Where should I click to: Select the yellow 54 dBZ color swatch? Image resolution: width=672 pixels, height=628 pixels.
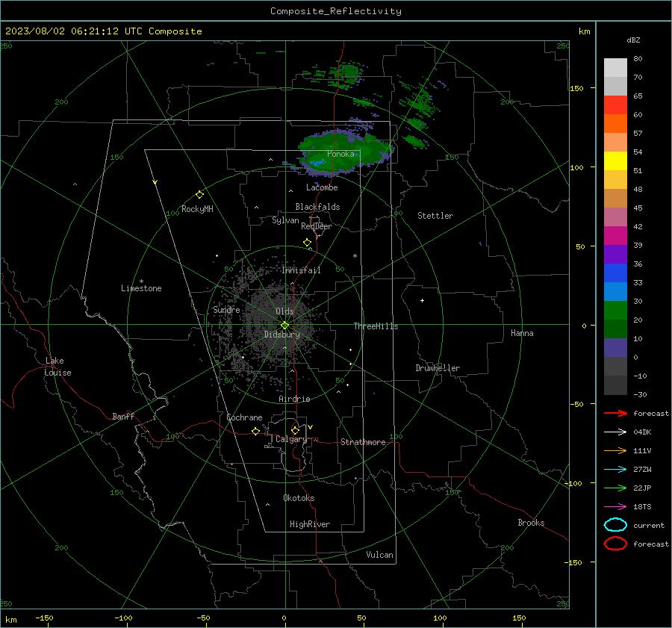click(x=615, y=161)
